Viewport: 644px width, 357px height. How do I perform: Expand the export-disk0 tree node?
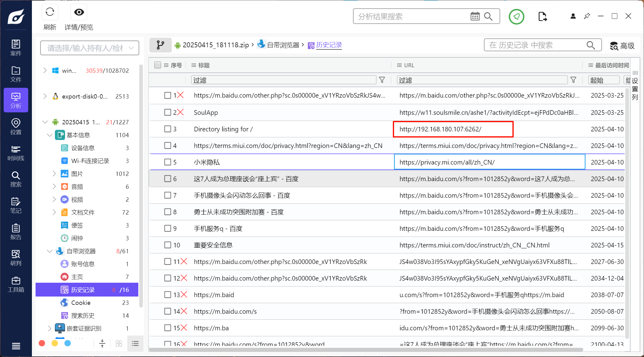pyautogui.click(x=45, y=96)
